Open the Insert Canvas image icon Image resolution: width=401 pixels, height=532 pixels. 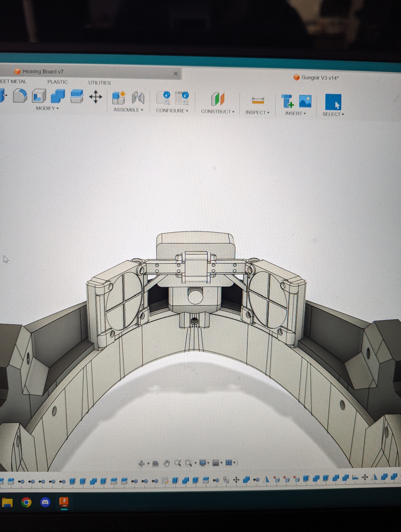coord(305,101)
